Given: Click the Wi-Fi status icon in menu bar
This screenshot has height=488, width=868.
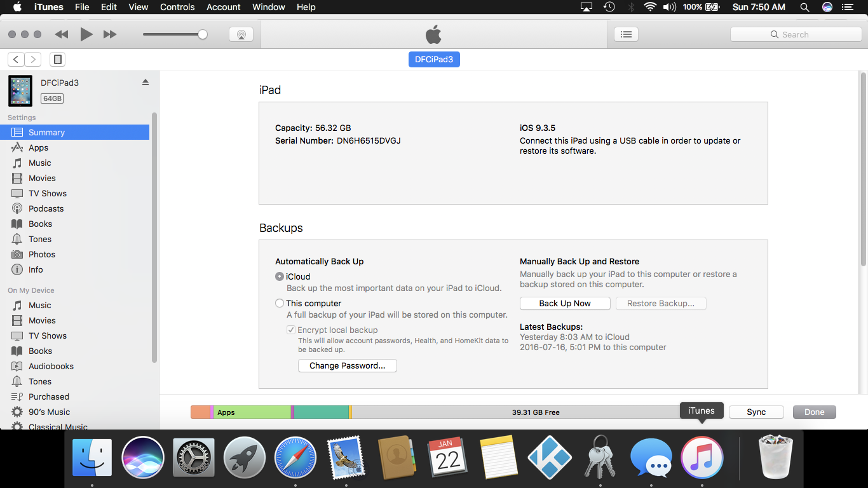Looking at the screenshot, I should 649,7.
